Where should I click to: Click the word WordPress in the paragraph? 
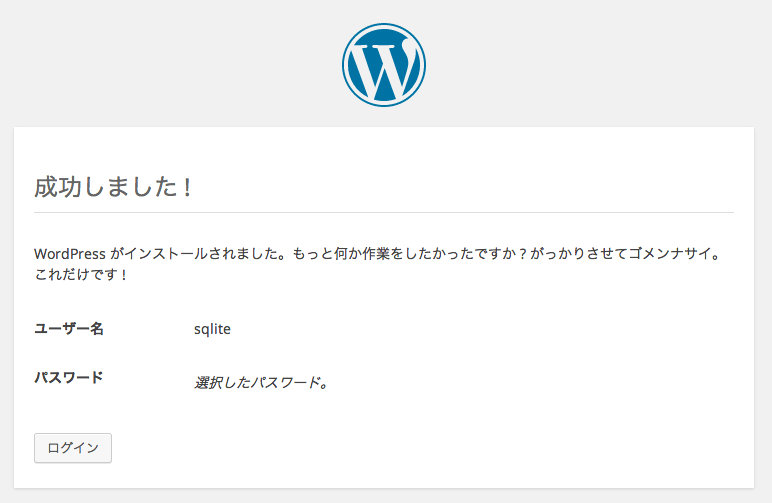tap(69, 254)
